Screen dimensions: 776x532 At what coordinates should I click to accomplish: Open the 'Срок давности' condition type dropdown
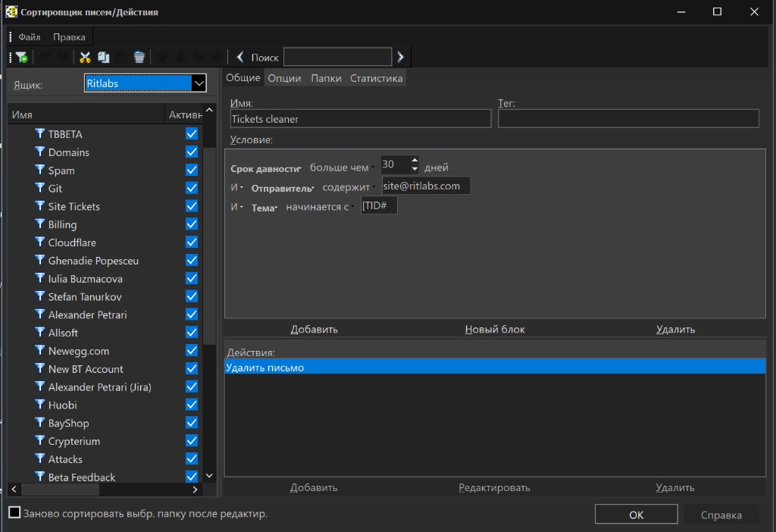pyautogui.click(x=266, y=168)
